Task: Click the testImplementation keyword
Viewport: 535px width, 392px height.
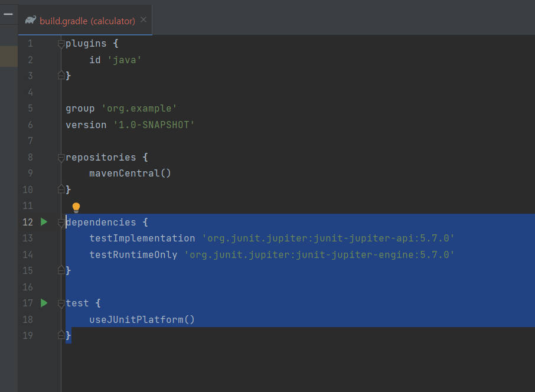Action: click(x=142, y=238)
